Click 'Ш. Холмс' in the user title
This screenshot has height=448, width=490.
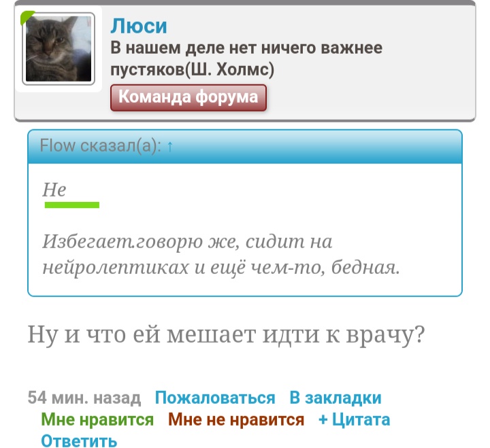click(229, 69)
